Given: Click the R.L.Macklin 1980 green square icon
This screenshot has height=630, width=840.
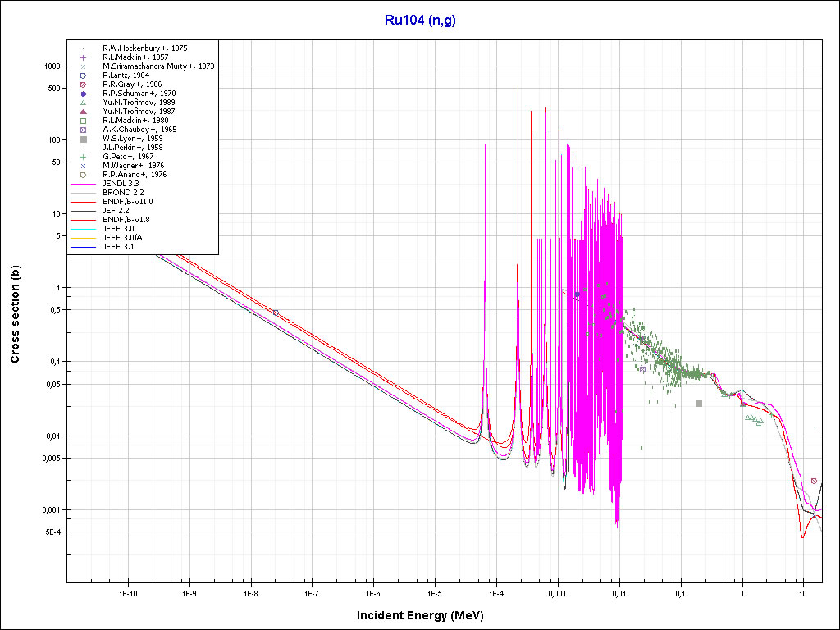Looking at the screenshot, I should [84, 121].
